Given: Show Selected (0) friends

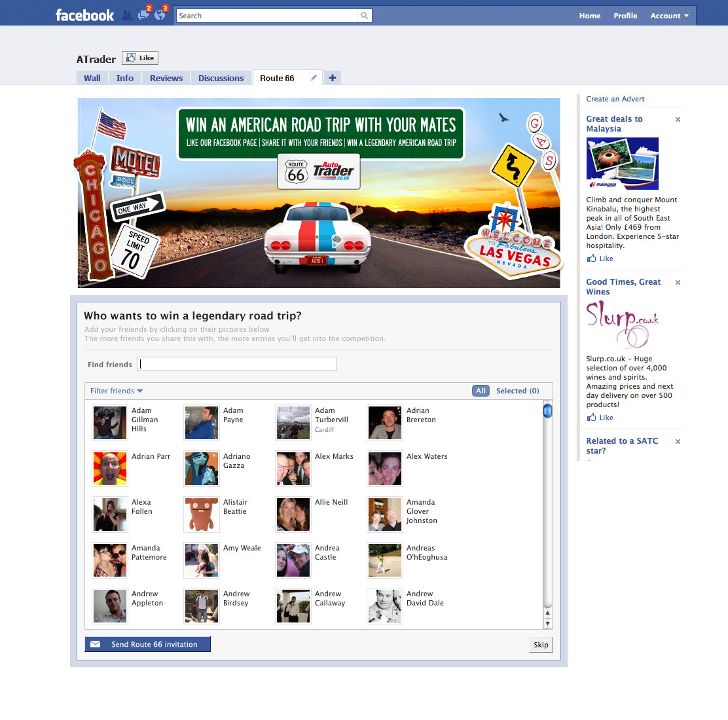Looking at the screenshot, I should (517, 391).
